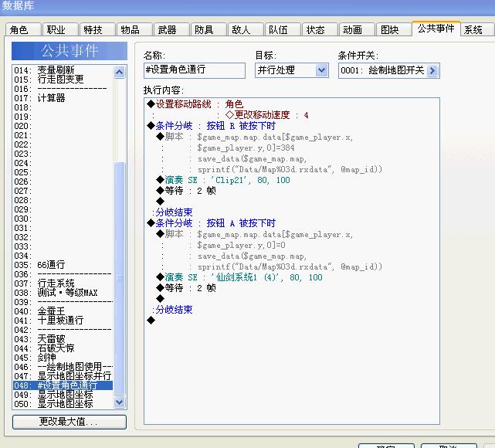This screenshot has height=448, width=495.
Task: Select the 演奏 SE '仙剑系统1 (4)' command
Action: [239, 277]
